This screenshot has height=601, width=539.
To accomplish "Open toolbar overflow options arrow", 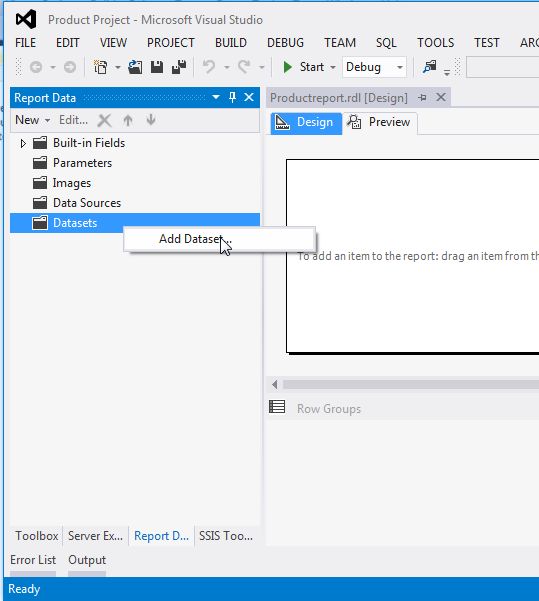I will (x=447, y=72).
